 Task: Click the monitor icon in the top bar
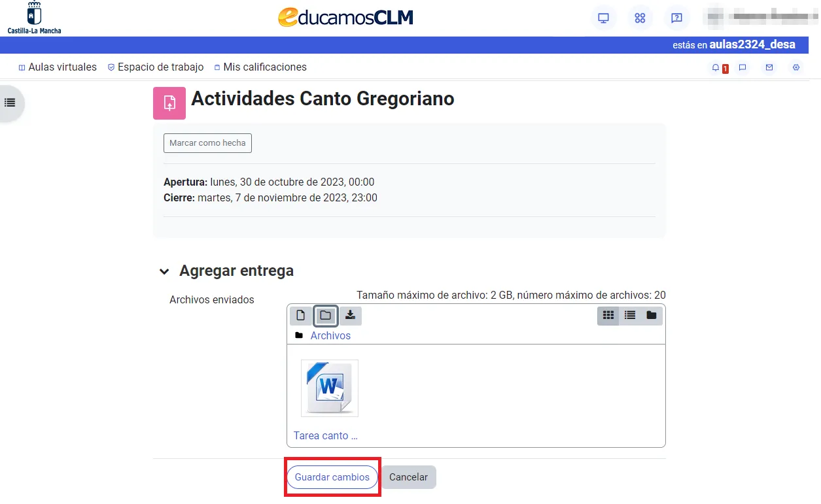tap(603, 18)
